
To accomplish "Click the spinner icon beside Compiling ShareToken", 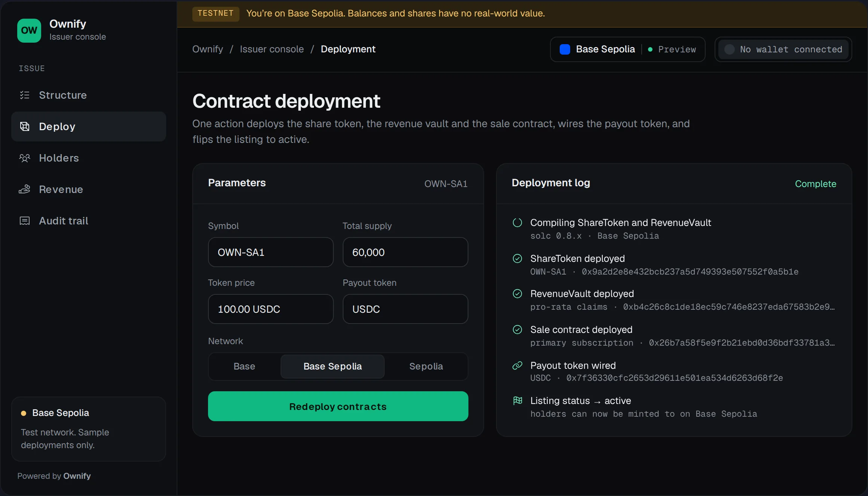I will click(517, 223).
